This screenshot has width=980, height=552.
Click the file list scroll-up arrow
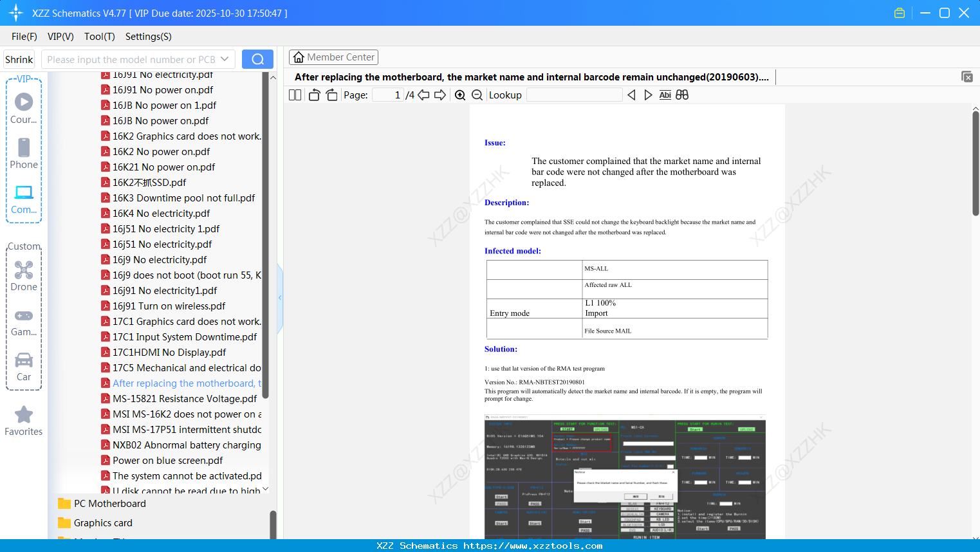tap(273, 77)
